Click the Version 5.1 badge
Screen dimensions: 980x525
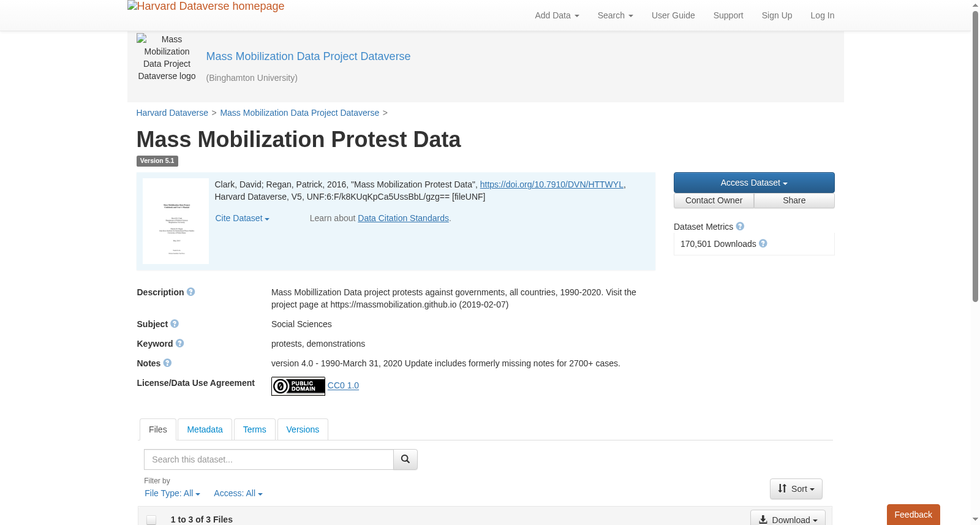coord(157,161)
